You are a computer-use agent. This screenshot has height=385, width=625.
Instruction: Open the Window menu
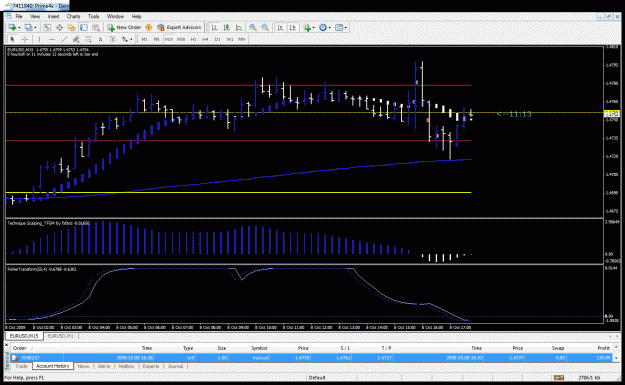click(x=115, y=16)
